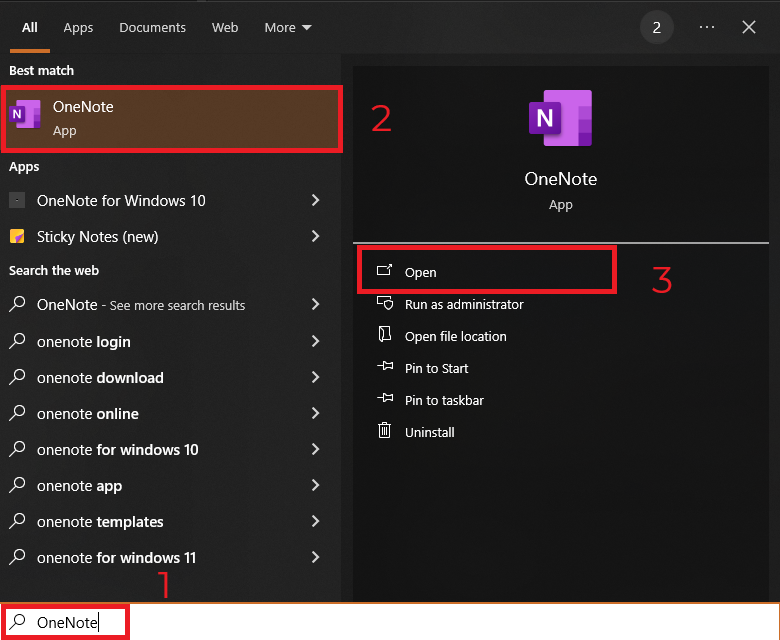
Task: Click the Open file location icon
Action: pos(385,334)
